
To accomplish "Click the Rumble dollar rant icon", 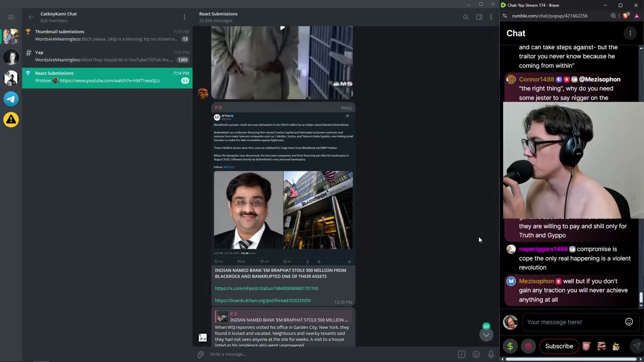I will coord(510,346).
